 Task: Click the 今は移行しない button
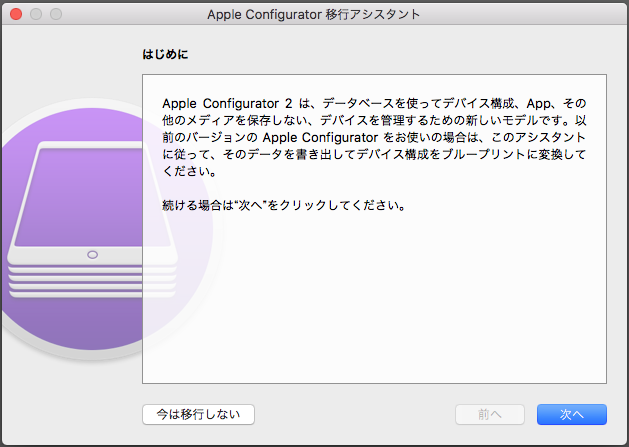pos(198,414)
